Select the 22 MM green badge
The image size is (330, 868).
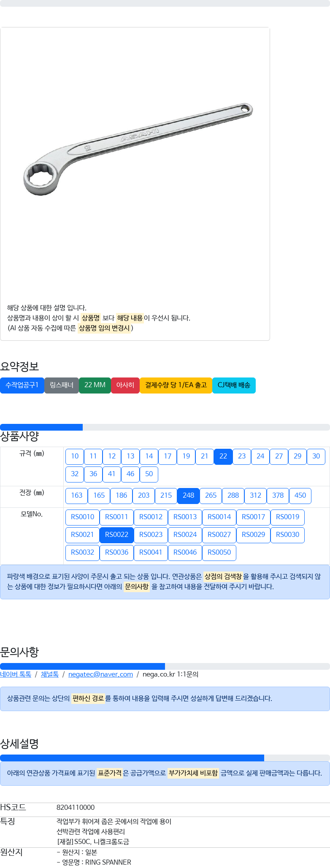(95, 385)
